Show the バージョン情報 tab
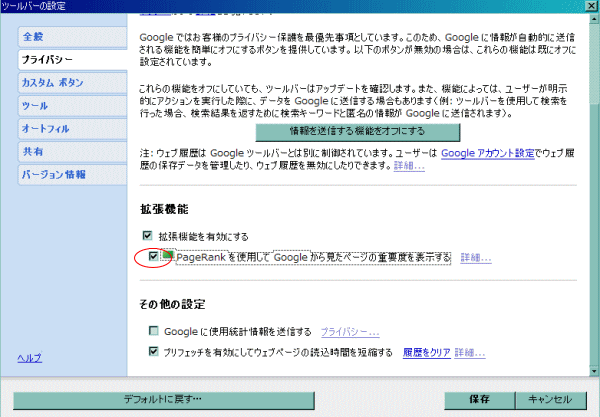This screenshot has height=417, width=600. 72,174
